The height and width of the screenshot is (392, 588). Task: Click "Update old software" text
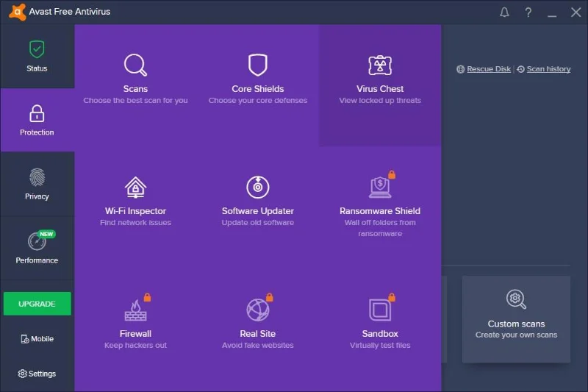pyautogui.click(x=258, y=222)
